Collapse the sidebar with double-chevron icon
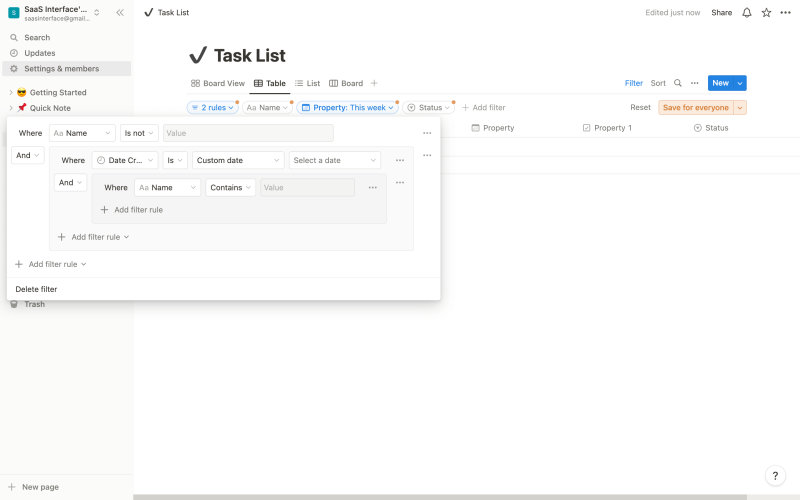Viewport: 800px width, 500px height. click(x=120, y=13)
